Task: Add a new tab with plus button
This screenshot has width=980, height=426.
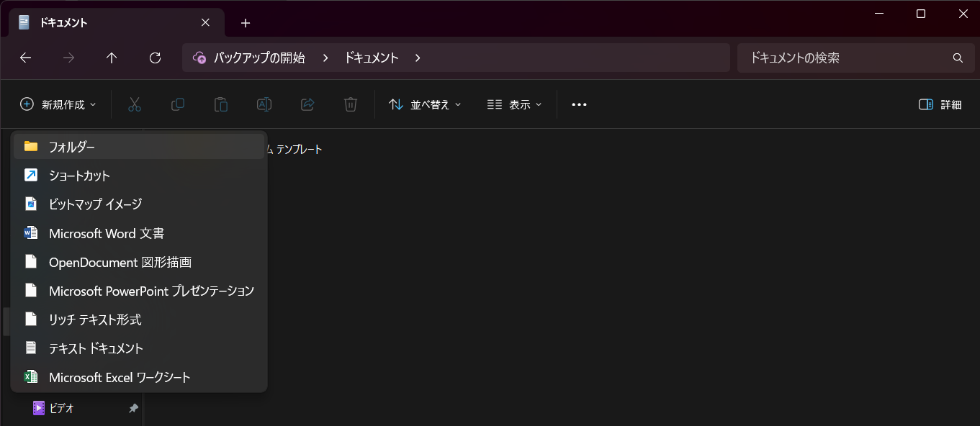Action: pos(246,23)
